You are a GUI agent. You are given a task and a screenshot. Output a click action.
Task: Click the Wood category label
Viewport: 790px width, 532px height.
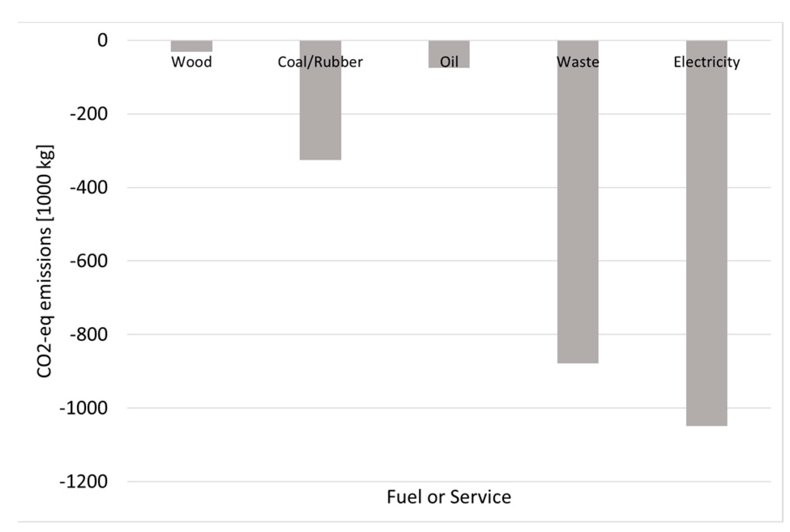[192, 62]
